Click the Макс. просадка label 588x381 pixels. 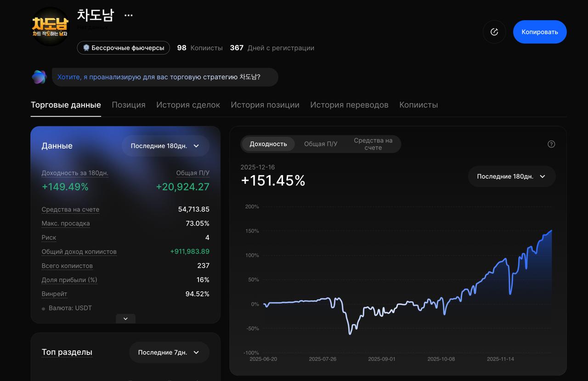[66, 223]
